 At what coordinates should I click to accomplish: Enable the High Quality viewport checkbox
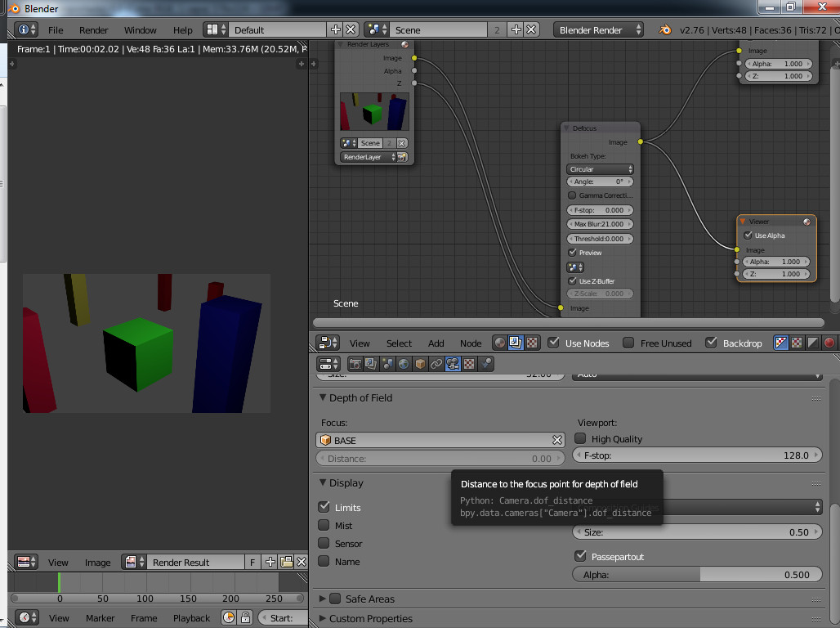point(580,439)
